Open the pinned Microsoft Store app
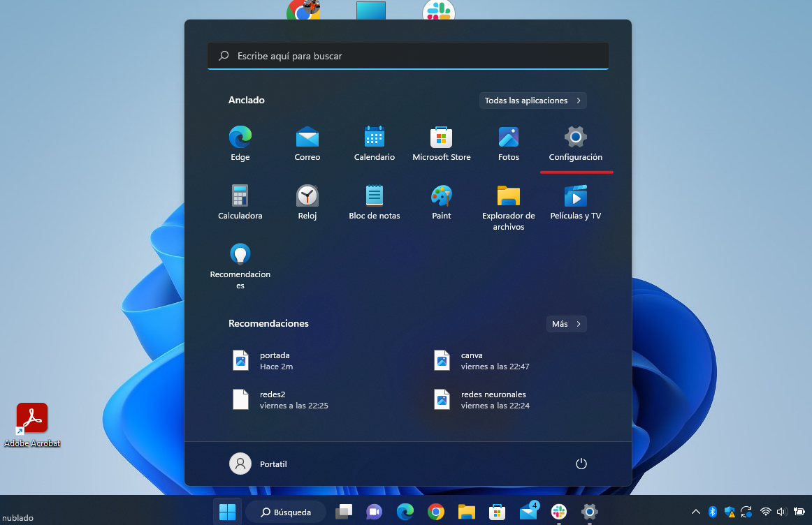Viewport: 812px width, 525px height. 441,143
